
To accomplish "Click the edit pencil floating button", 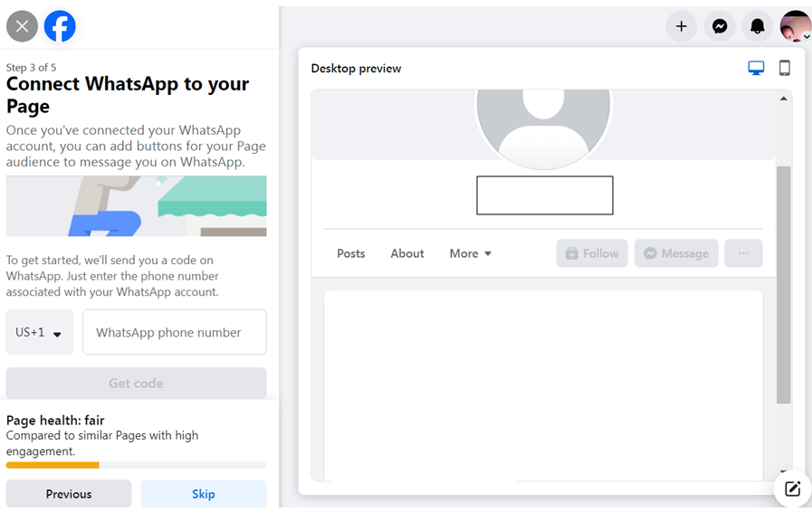I will coord(792,488).
